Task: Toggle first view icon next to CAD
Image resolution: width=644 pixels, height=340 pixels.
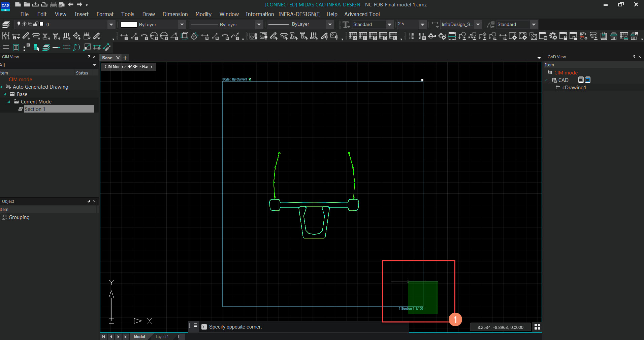Action: point(581,80)
